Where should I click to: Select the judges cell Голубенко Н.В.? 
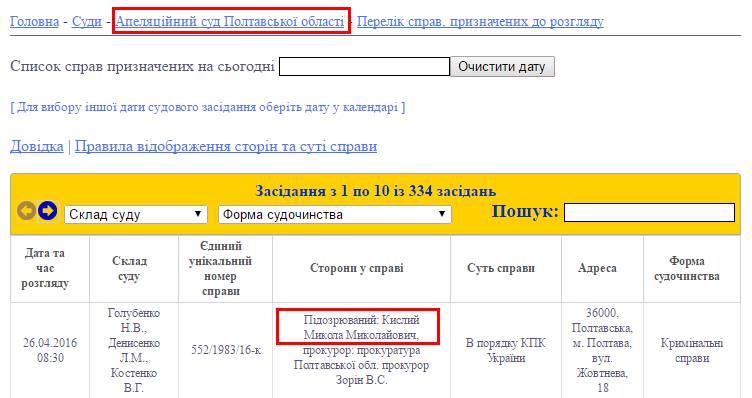134,351
